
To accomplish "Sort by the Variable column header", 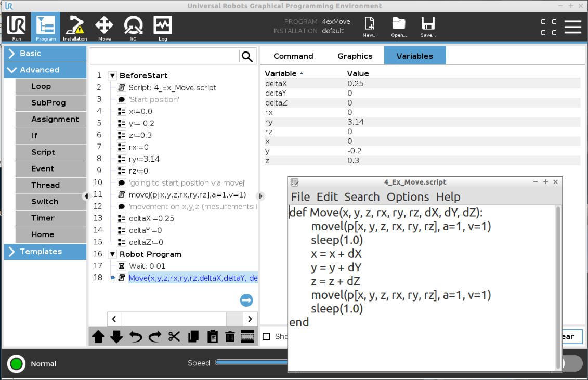I will pyautogui.click(x=284, y=73).
